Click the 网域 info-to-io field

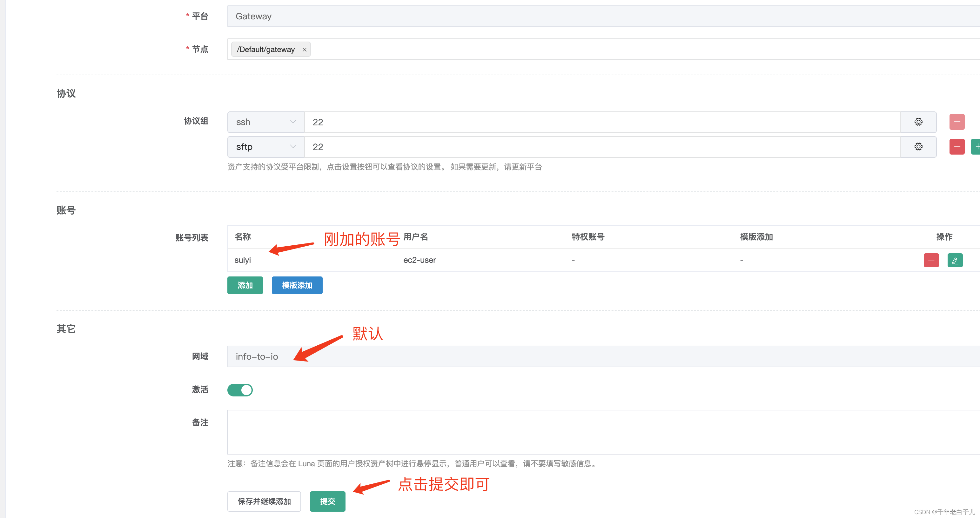601,356
